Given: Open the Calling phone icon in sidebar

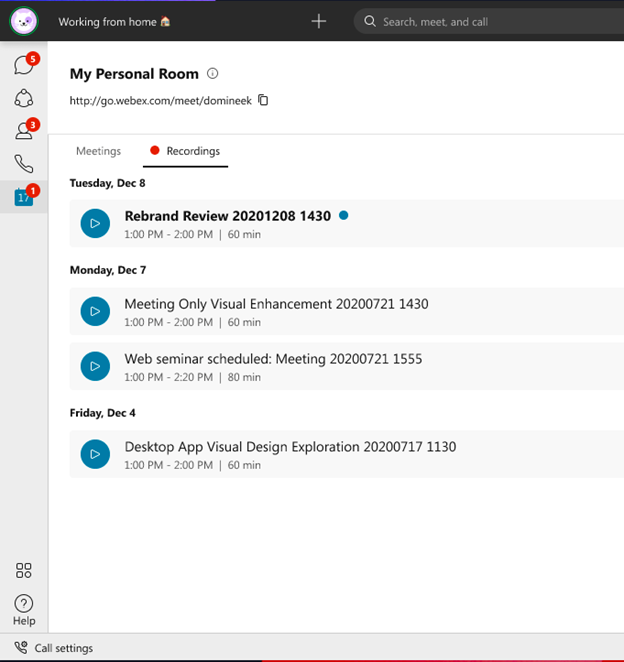Looking at the screenshot, I should (23, 163).
